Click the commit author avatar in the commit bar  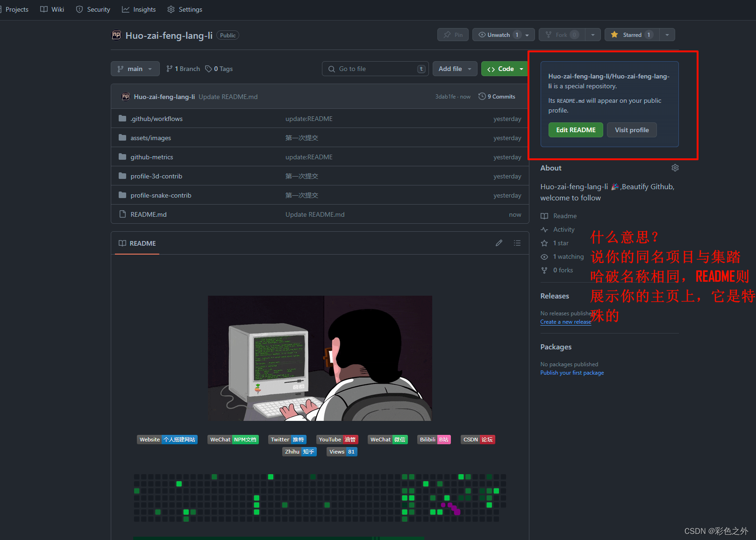(126, 97)
